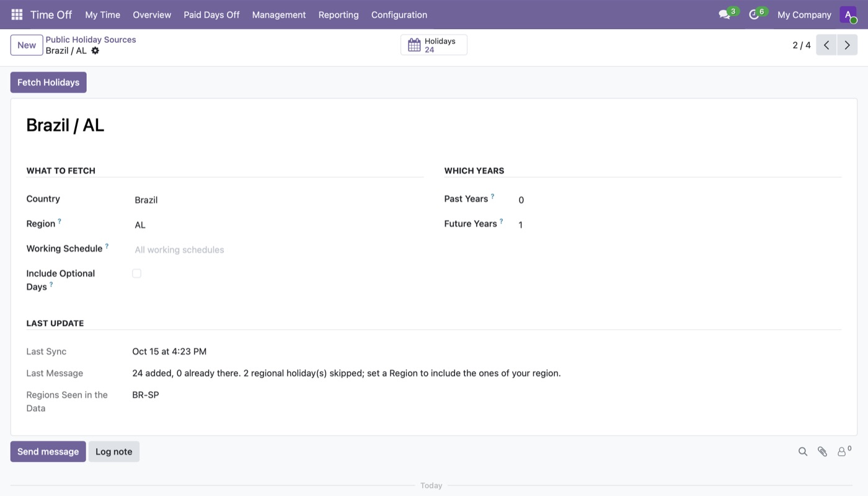Viewport: 868px width, 496px height.
Task: Open the Paid Days Off menu
Action: tap(211, 15)
